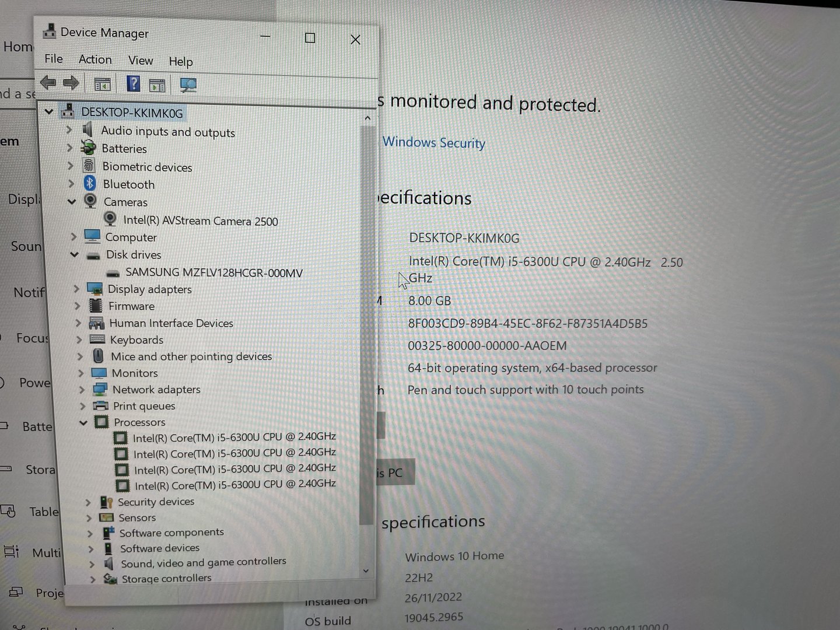Click the Forward arrow toolbar icon
Image resolution: width=840 pixels, height=630 pixels.
pyautogui.click(x=71, y=83)
